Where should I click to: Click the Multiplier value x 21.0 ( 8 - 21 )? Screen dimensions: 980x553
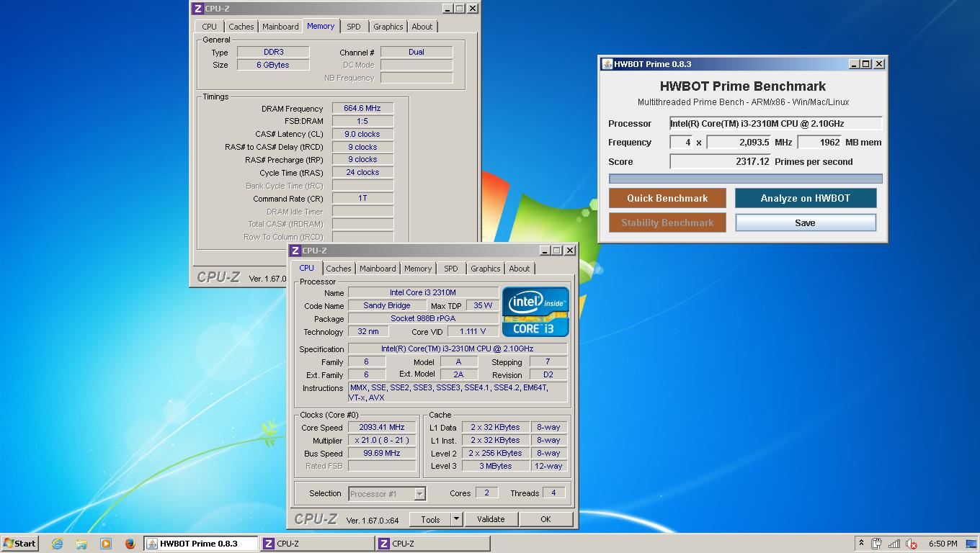point(382,440)
